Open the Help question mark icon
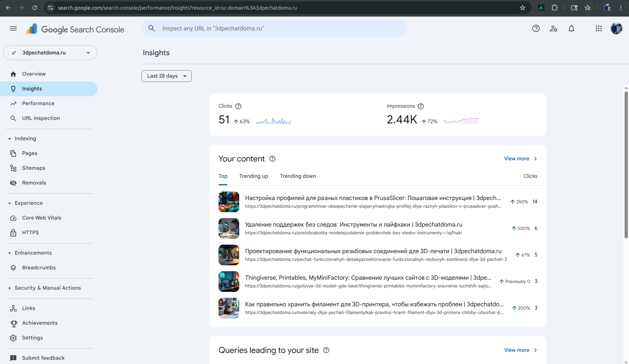This screenshot has width=629, height=364. pyautogui.click(x=536, y=29)
